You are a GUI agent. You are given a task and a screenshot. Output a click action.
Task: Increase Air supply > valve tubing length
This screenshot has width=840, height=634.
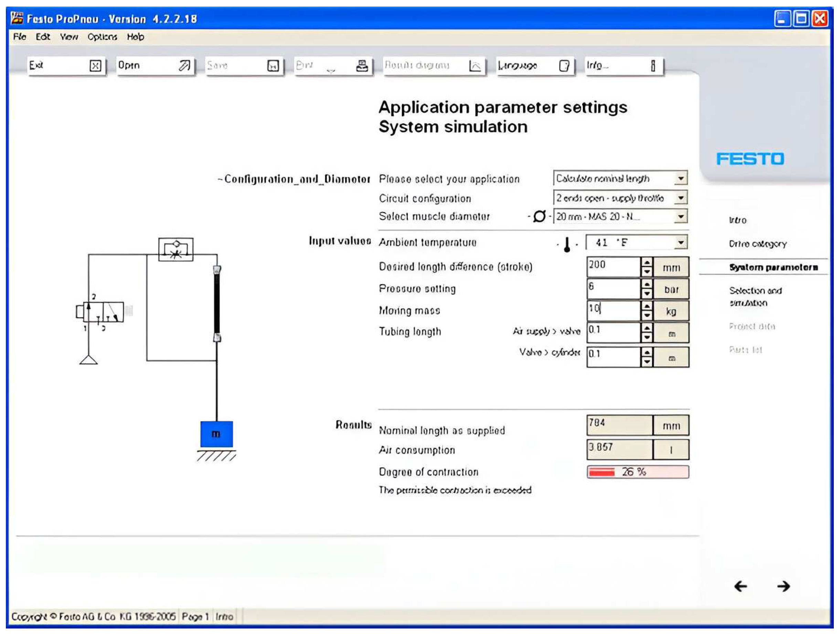coord(647,329)
